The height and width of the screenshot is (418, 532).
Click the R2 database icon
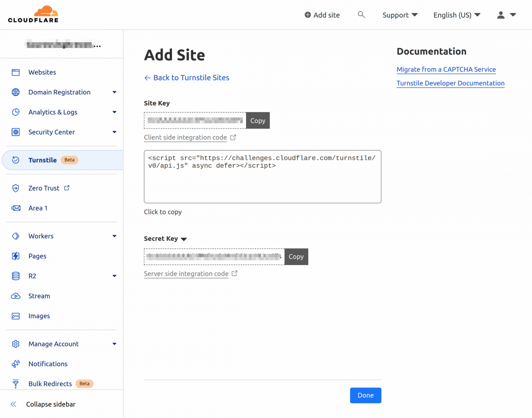tap(16, 276)
